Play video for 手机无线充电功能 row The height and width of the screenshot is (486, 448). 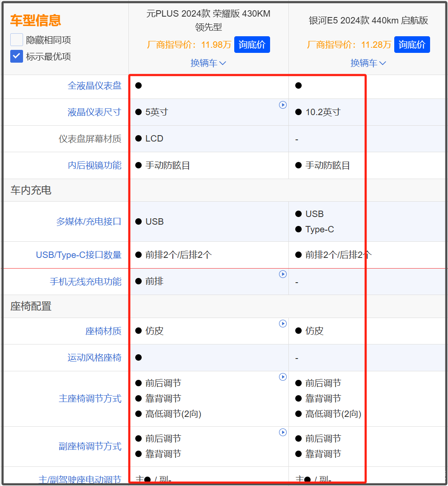click(x=282, y=274)
